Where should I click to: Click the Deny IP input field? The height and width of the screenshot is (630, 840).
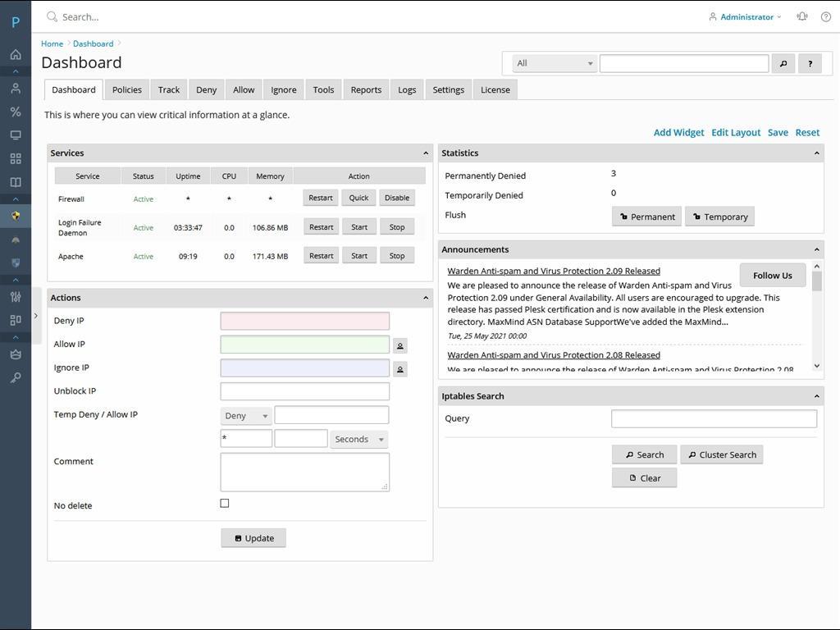tap(304, 321)
